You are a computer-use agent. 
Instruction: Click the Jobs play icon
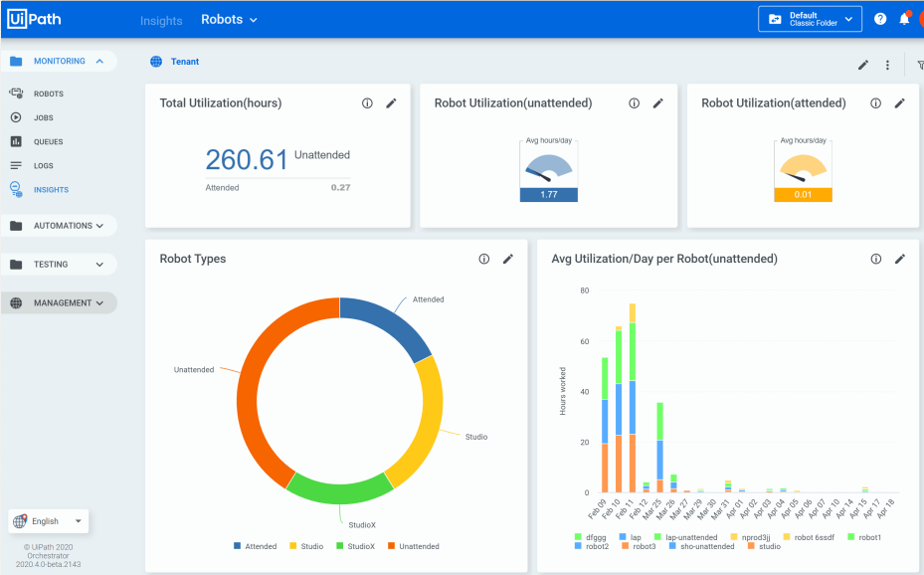point(16,117)
